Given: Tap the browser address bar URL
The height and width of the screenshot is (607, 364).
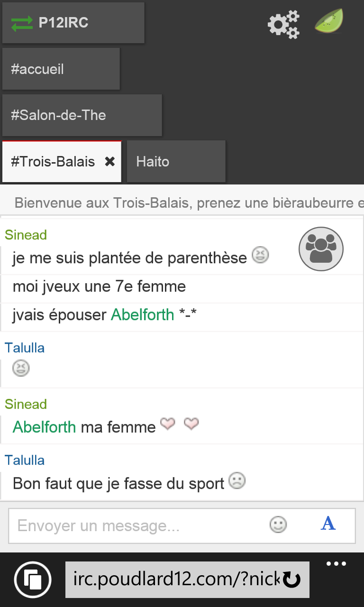Looking at the screenshot, I should coord(175,579).
